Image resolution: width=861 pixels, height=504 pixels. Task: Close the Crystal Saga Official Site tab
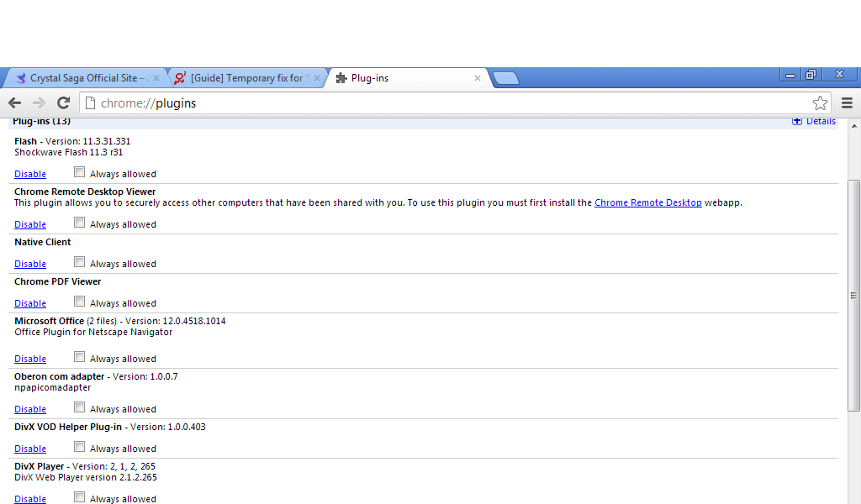156,78
